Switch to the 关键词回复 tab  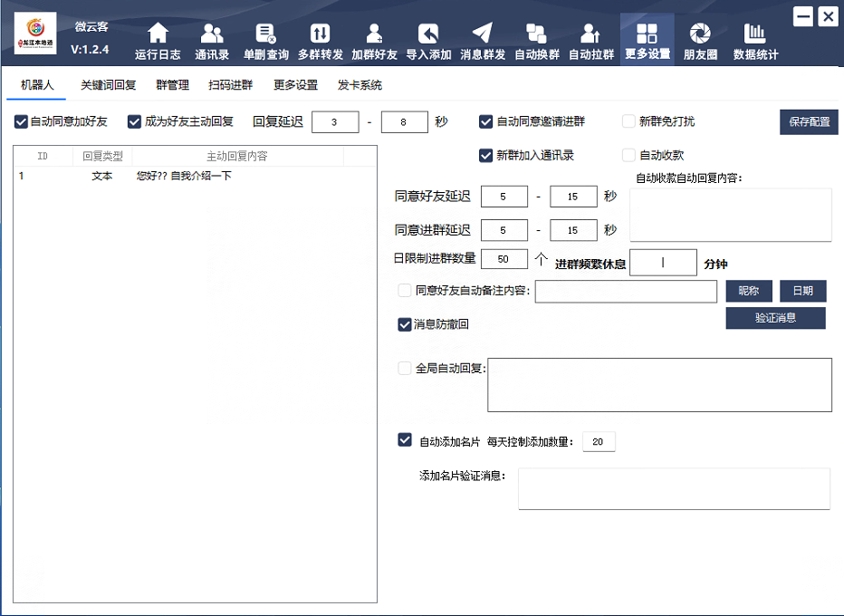click(x=108, y=85)
